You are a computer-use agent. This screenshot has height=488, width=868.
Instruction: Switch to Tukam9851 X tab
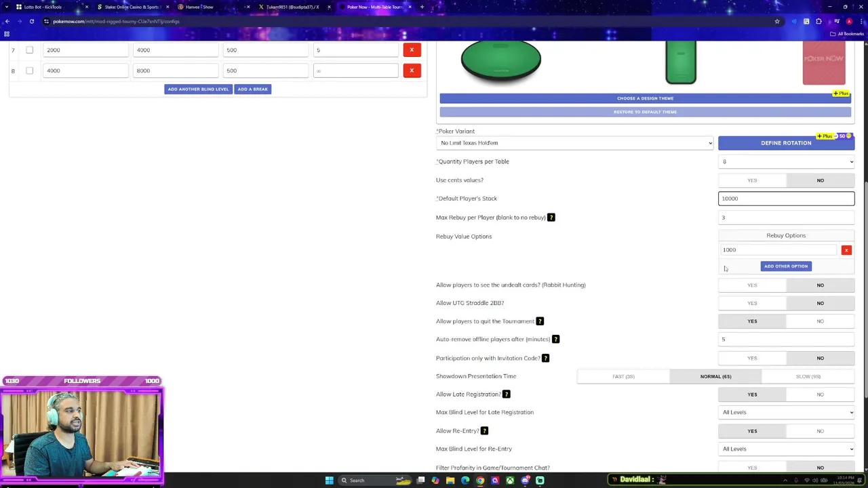[x=293, y=7]
